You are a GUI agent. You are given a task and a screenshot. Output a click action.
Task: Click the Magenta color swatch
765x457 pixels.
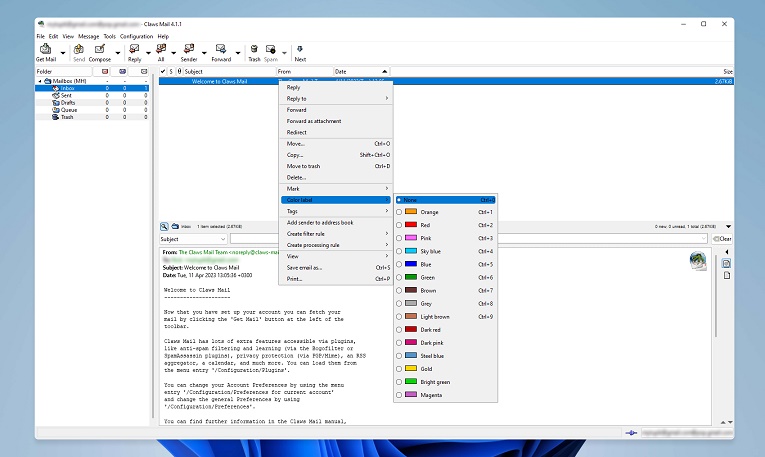point(411,395)
